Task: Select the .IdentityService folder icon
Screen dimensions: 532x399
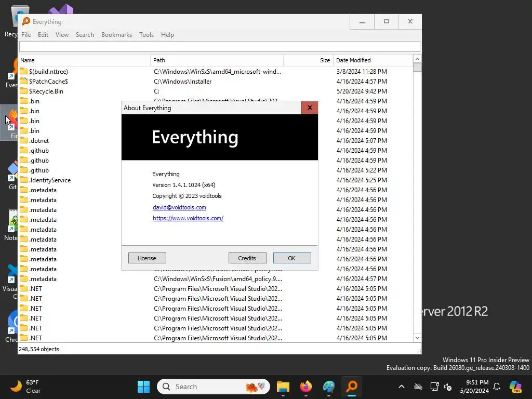Action: tap(24, 180)
